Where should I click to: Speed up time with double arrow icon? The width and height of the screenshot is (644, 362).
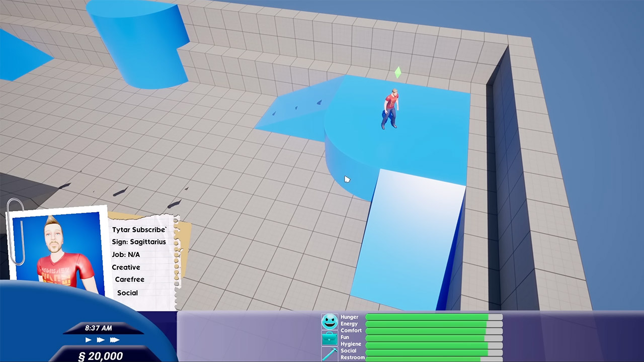pyautogui.click(x=101, y=340)
